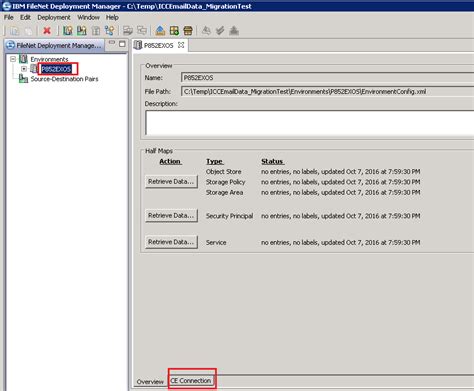Select the Environments tree item label
The width and height of the screenshot is (474, 391).
49,59
